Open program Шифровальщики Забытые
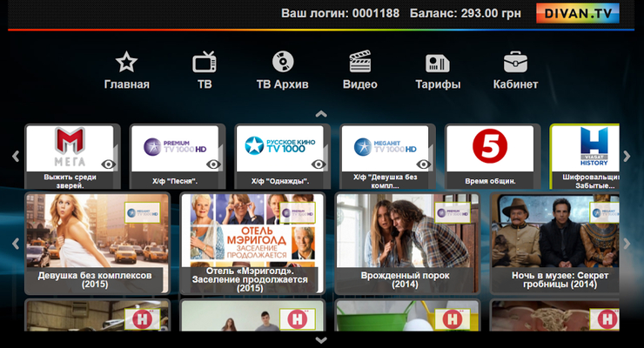 (590, 181)
